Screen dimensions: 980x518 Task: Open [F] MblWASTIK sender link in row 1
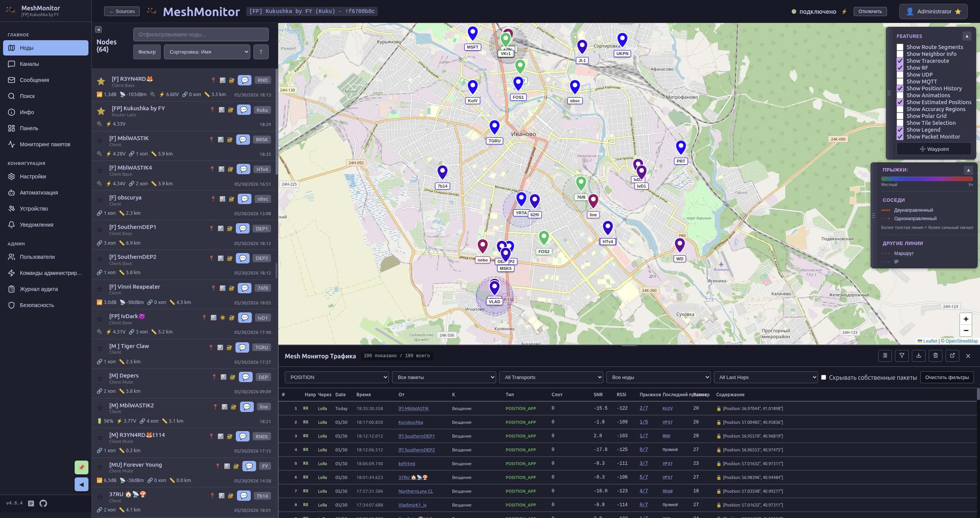point(413,409)
